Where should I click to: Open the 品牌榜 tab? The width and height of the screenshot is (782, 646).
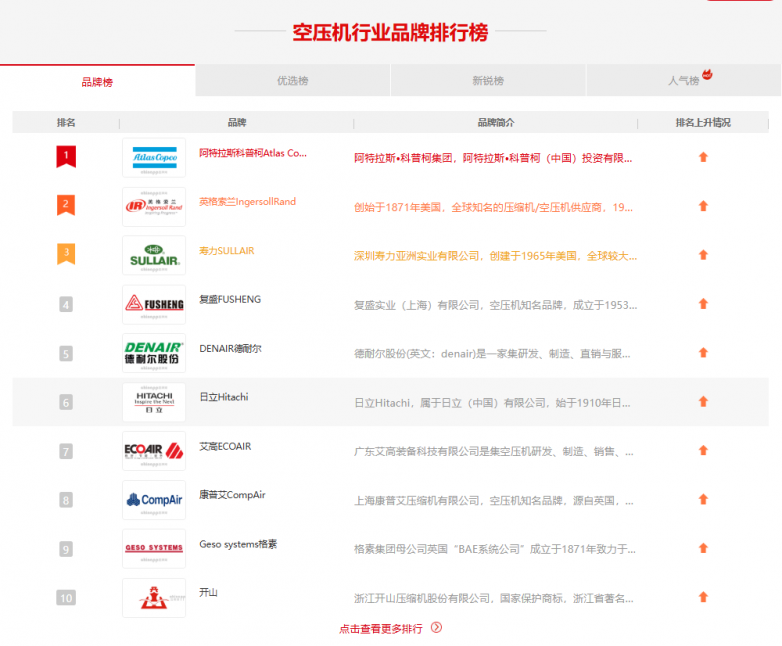click(97, 81)
